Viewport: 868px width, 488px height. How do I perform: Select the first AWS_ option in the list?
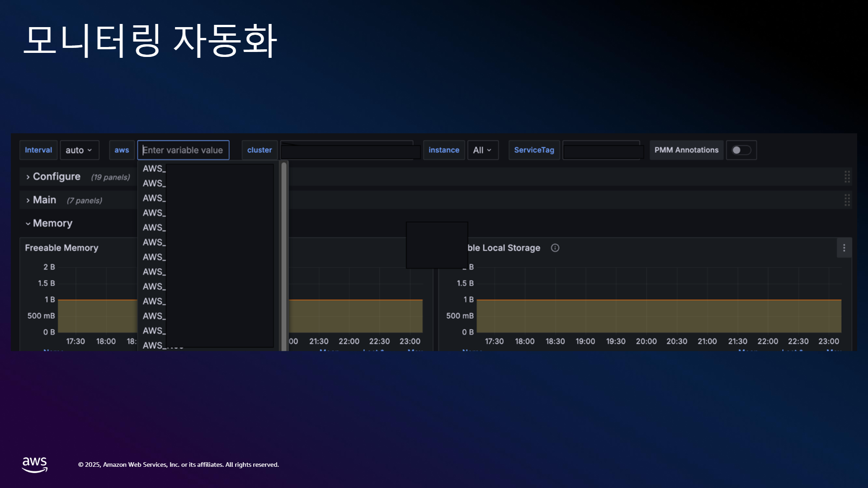[x=208, y=169]
